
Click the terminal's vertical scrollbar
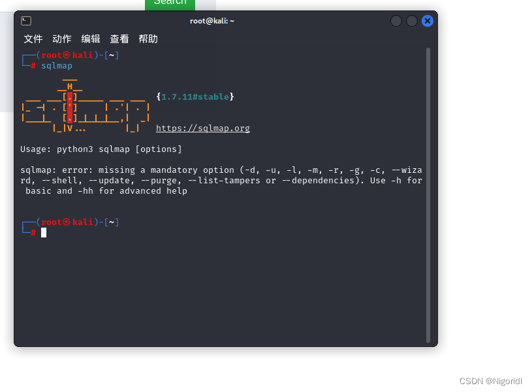click(x=428, y=195)
